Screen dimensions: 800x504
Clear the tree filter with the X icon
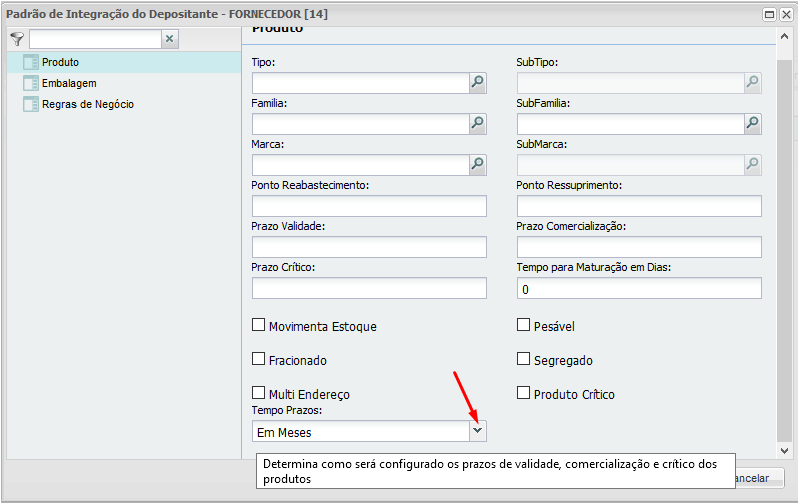[x=169, y=39]
